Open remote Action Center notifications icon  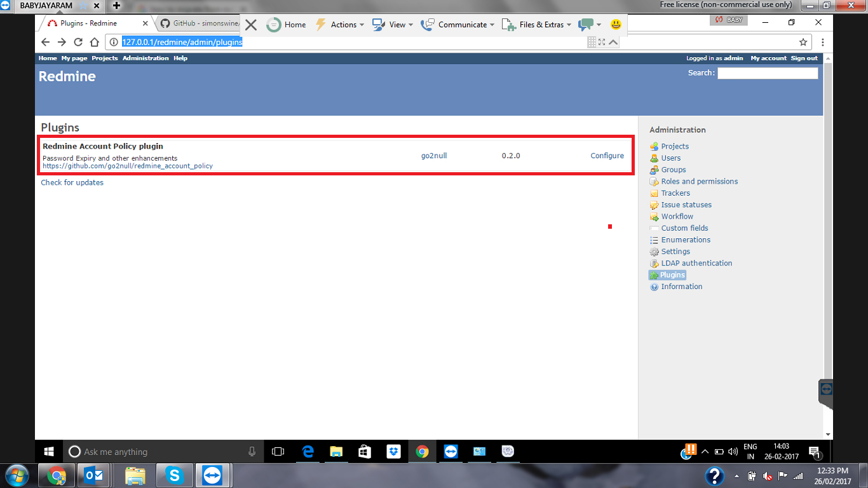coord(815,452)
